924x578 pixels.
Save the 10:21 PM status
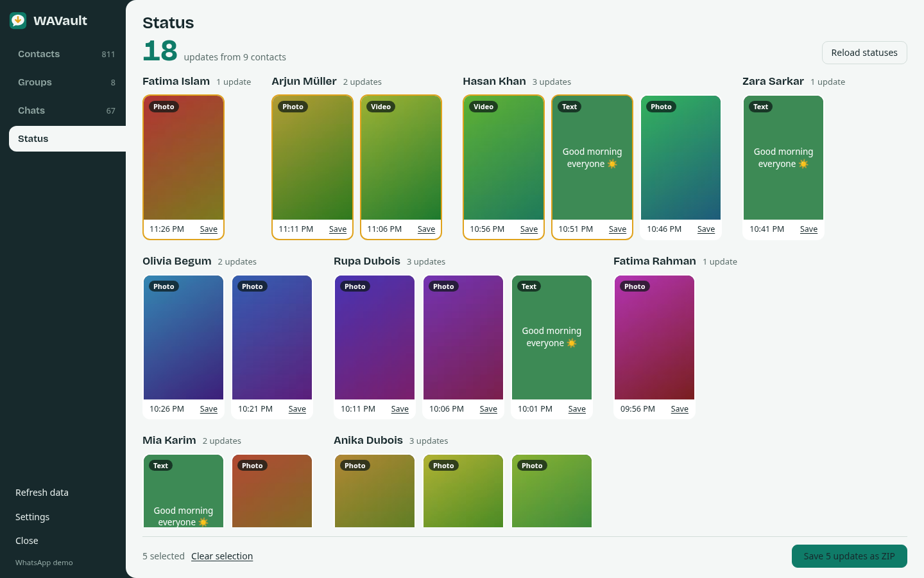(x=297, y=409)
